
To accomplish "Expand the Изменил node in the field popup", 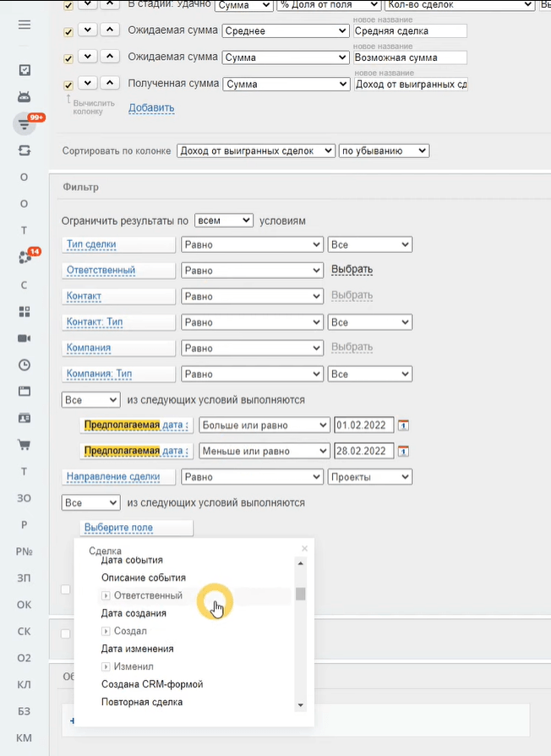I will click(106, 667).
